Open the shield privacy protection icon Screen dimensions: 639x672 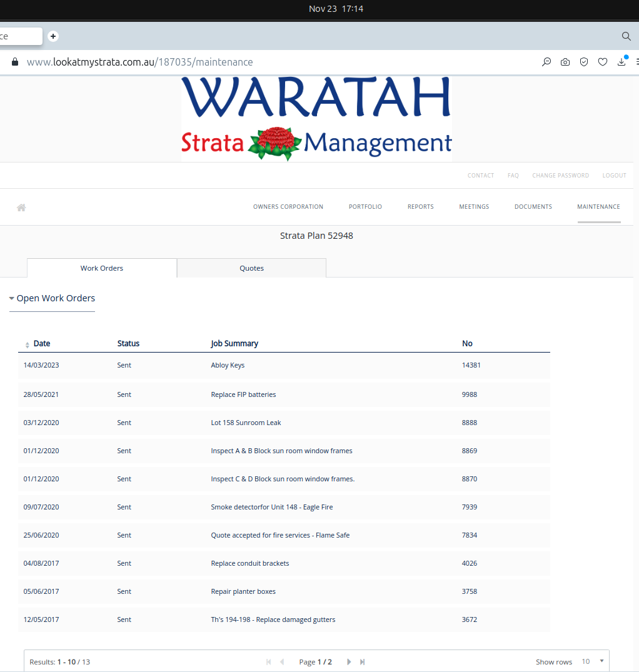click(x=584, y=62)
